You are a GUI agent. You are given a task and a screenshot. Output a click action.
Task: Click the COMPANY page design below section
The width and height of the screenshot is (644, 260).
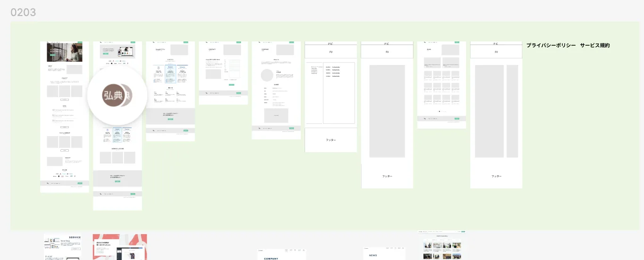(282, 254)
